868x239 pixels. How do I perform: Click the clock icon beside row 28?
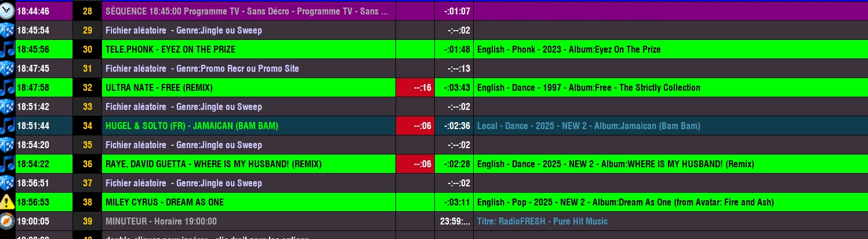coord(7,11)
